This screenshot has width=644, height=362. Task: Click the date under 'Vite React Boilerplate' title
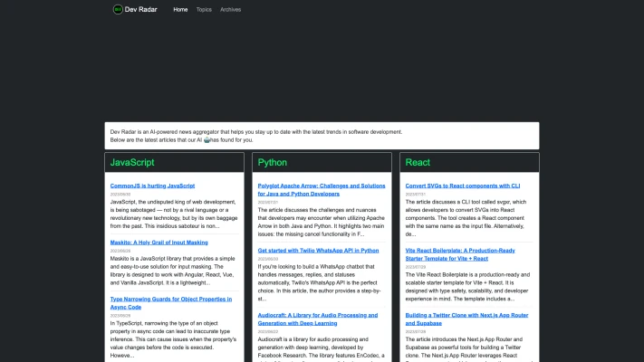point(416,267)
